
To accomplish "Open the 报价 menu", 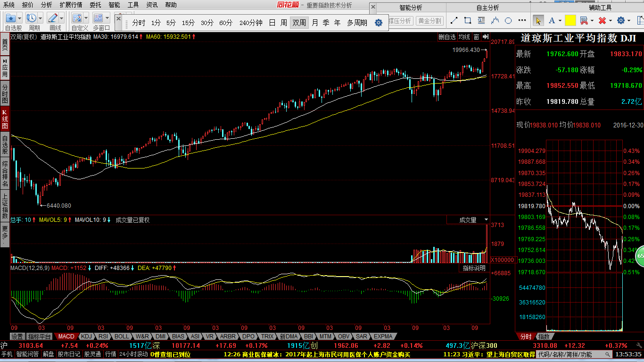I will click(28, 5).
